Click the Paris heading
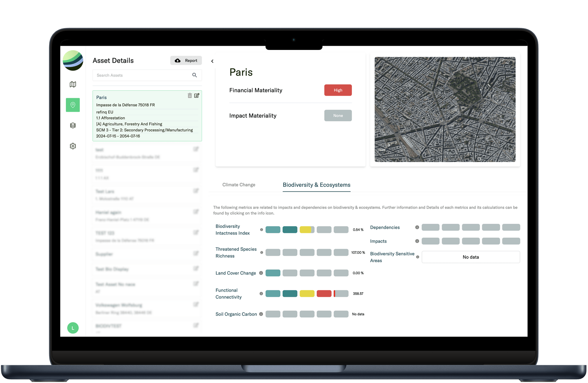Image resolution: width=588 pixels, height=383 pixels. (241, 72)
